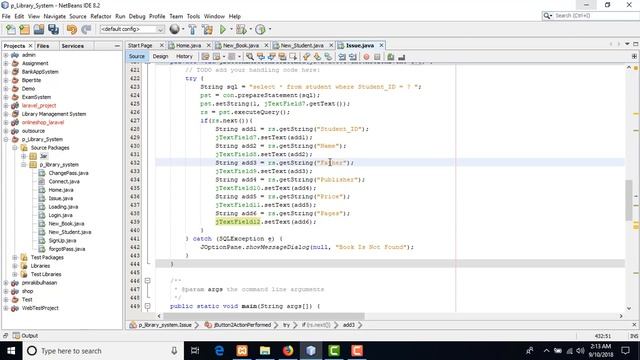Start macro recording with red circle icon

[x=366, y=57]
